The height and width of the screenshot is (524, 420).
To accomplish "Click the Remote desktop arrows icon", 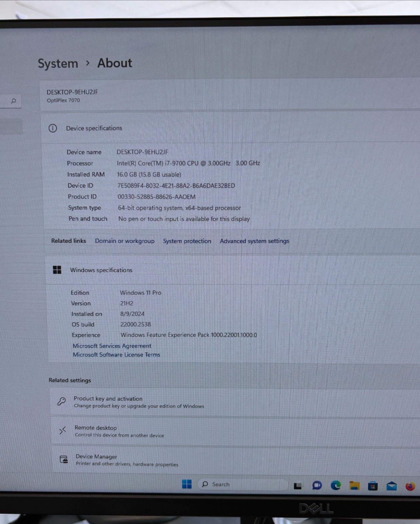I will click(x=63, y=430).
